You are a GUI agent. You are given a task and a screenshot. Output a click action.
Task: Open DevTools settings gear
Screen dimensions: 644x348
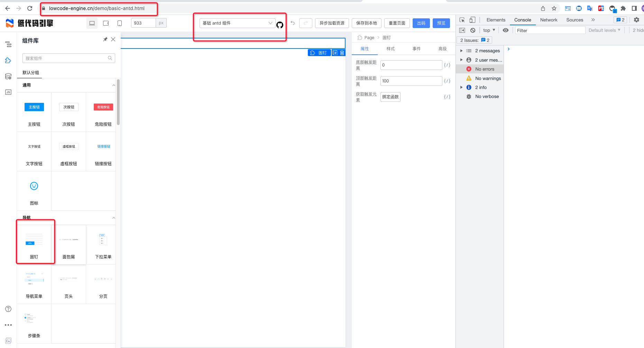tap(636, 20)
